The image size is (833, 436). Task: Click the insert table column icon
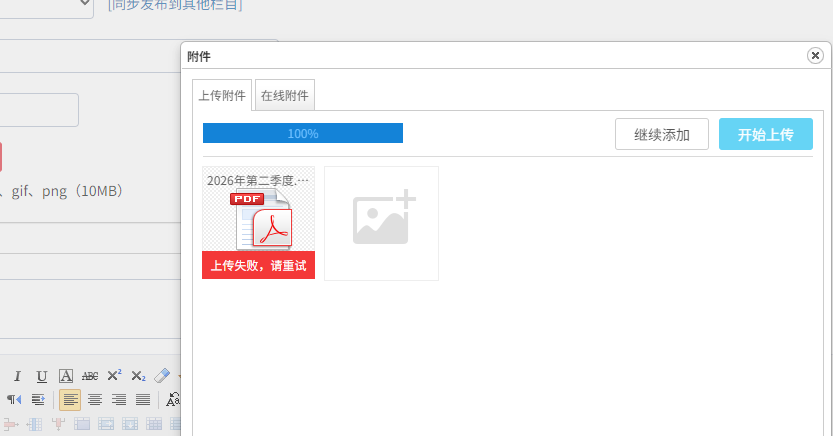coord(35,424)
